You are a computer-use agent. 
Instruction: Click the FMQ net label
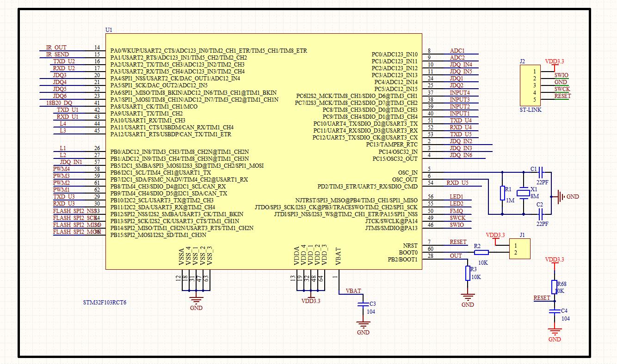click(457, 211)
